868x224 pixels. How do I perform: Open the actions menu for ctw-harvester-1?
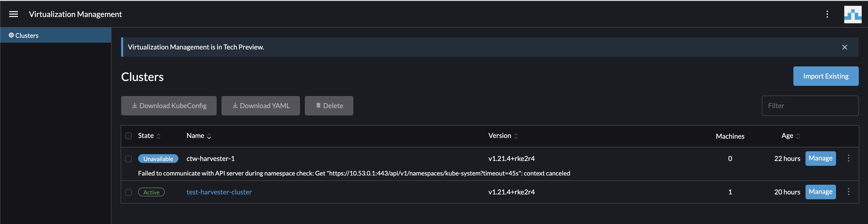pyautogui.click(x=849, y=158)
